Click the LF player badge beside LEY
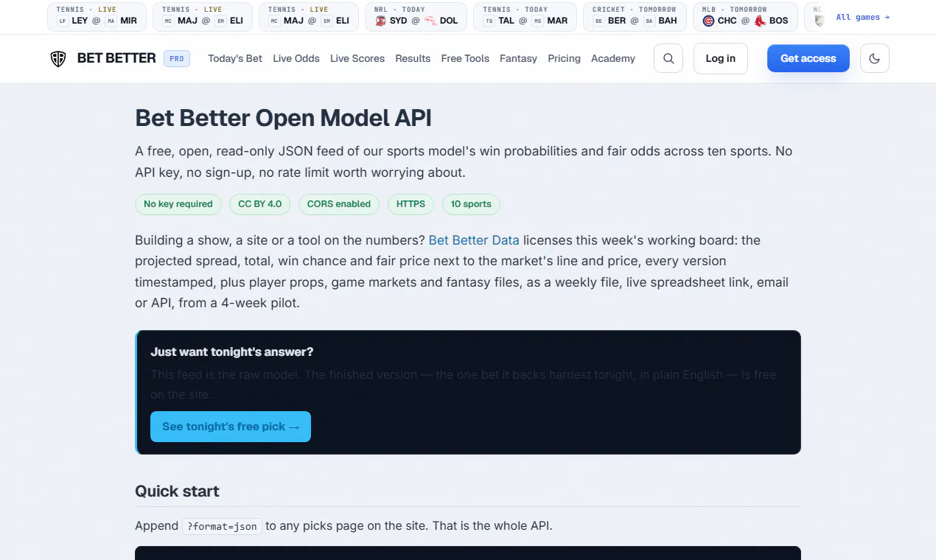This screenshot has height=560, width=936. tap(63, 21)
